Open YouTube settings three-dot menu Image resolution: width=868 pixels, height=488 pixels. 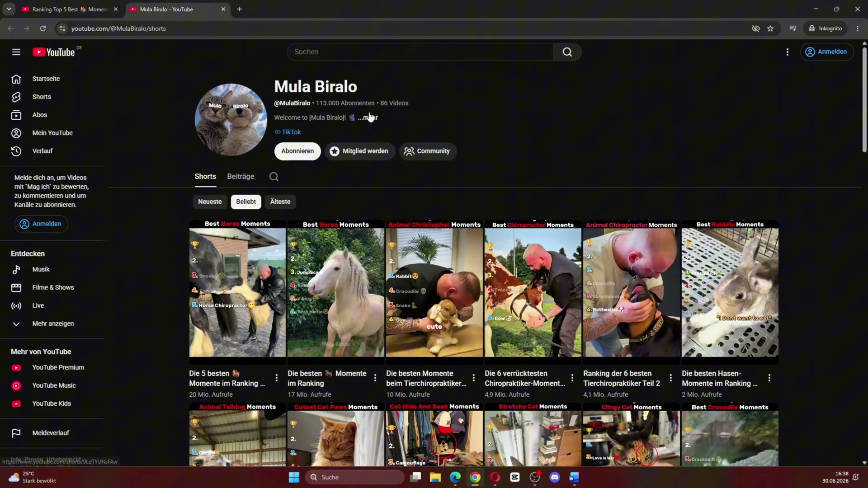tap(787, 52)
